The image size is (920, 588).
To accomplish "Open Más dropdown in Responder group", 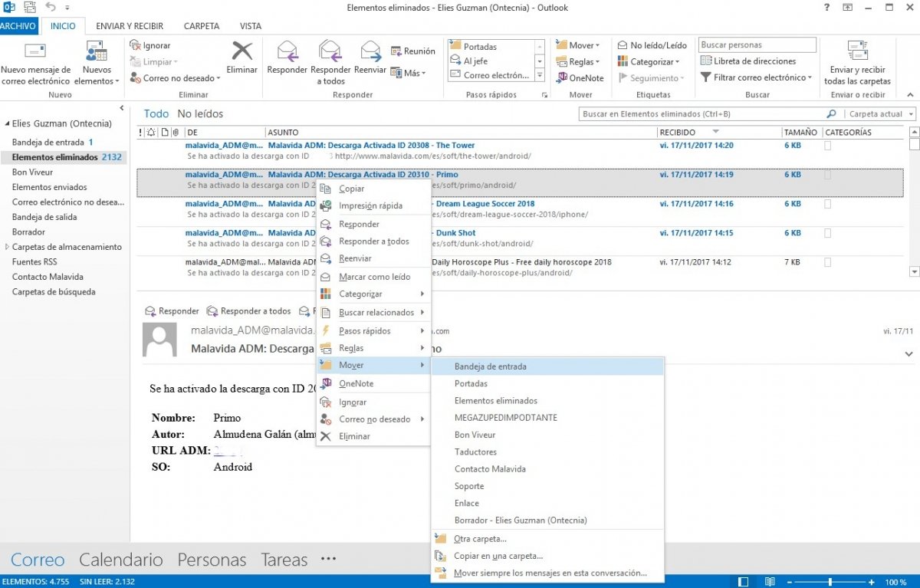I will click(x=409, y=74).
